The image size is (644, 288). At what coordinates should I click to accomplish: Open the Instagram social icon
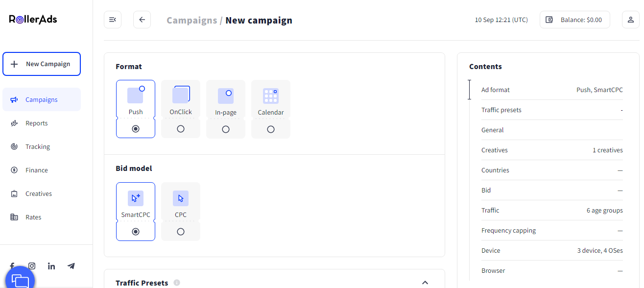click(x=32, y=266)
